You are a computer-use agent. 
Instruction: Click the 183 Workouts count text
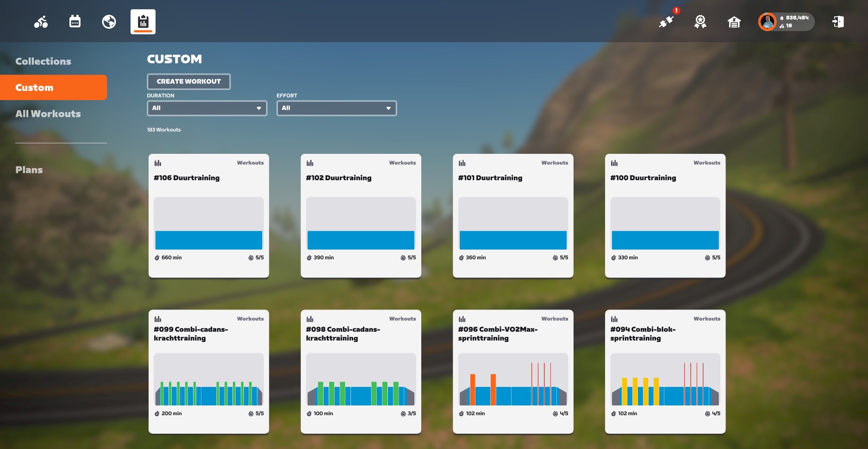tap(164, 130)
